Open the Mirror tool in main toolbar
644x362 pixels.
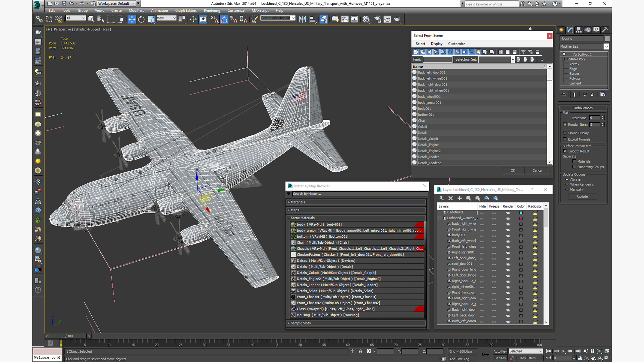pos(303,19)
